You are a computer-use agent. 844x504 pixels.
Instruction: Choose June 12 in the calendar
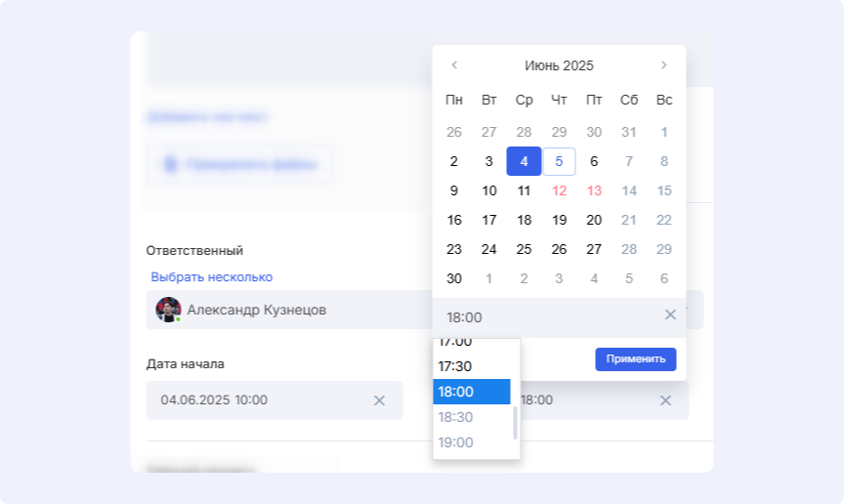click(x=559, y=191)
